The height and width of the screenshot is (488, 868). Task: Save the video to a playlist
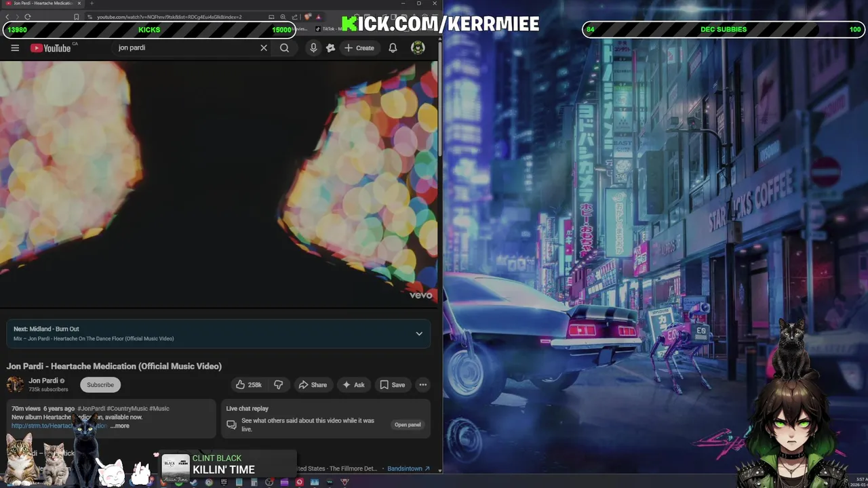[x=393, y=384]
